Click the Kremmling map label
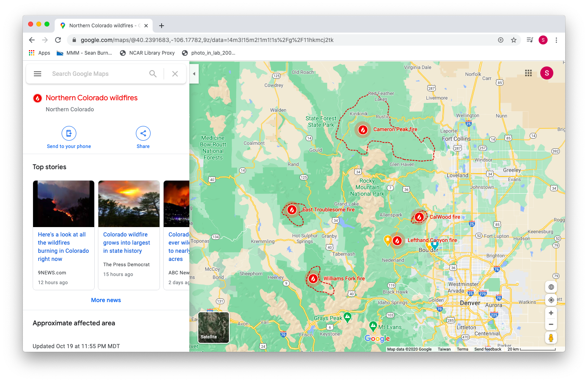 click(x=263, y=241)
